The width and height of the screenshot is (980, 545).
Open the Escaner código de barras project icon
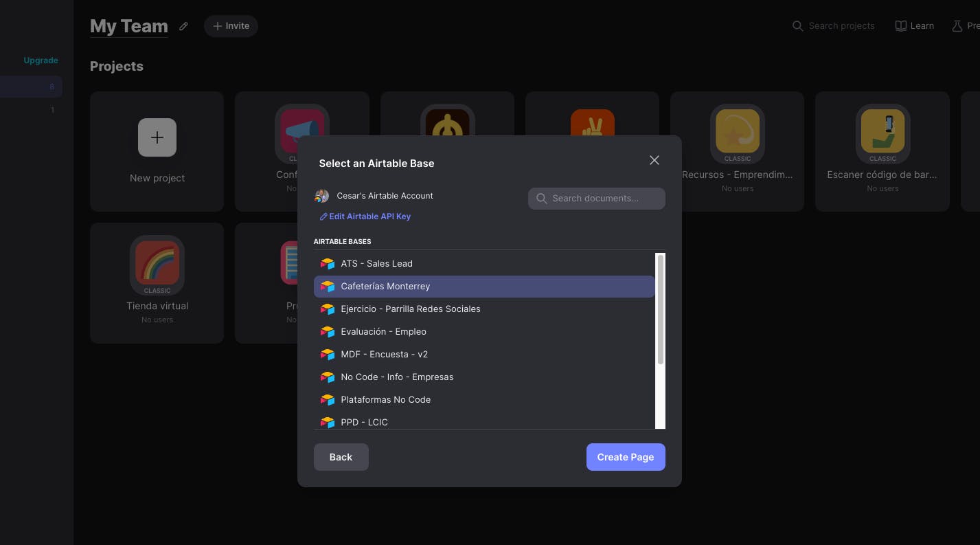(882, 131)
